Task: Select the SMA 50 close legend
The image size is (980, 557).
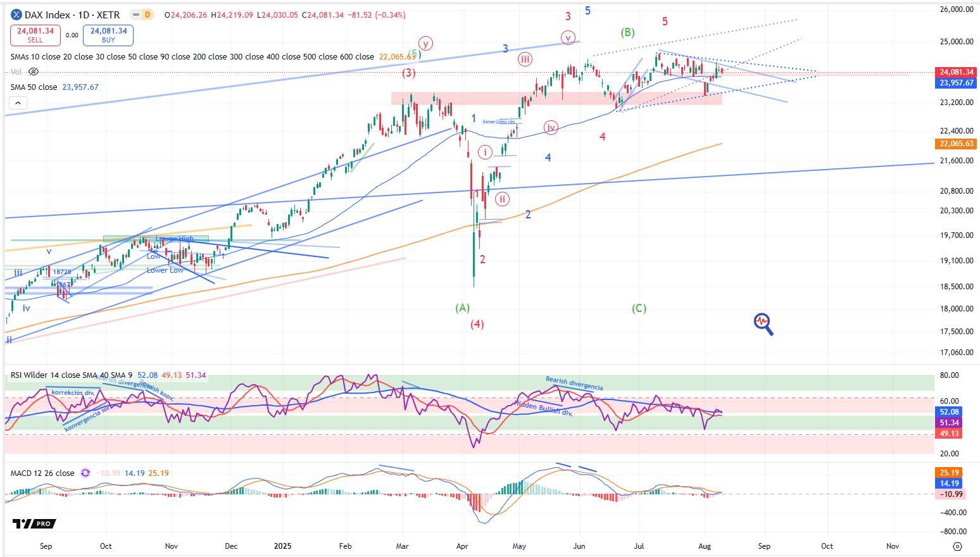Action: [34, 87]
